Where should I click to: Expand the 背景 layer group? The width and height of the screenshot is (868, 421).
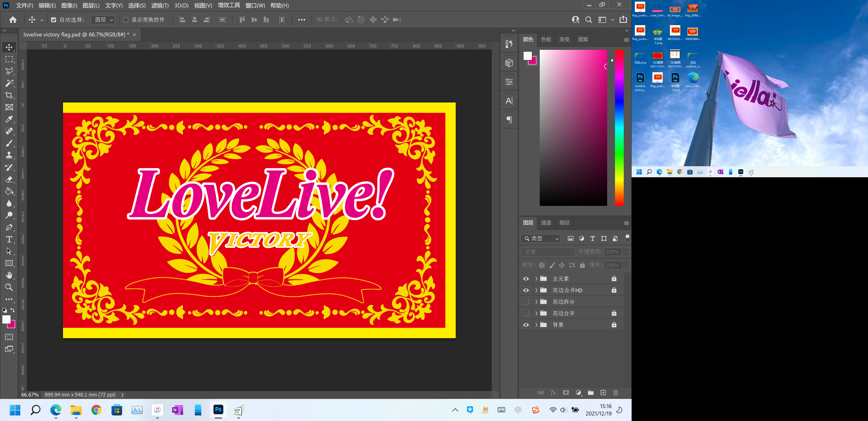coord(536,325)
